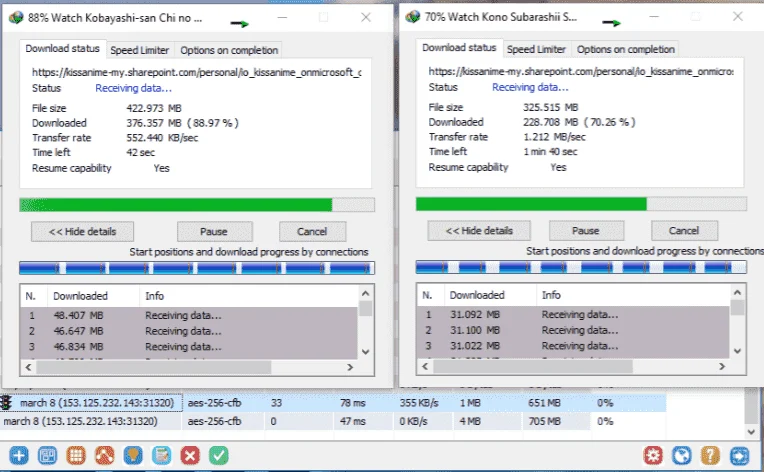Click the blue connections progress bar in Kono Subarashii window
Screen dimensions: 764x472
coord(581,267)
